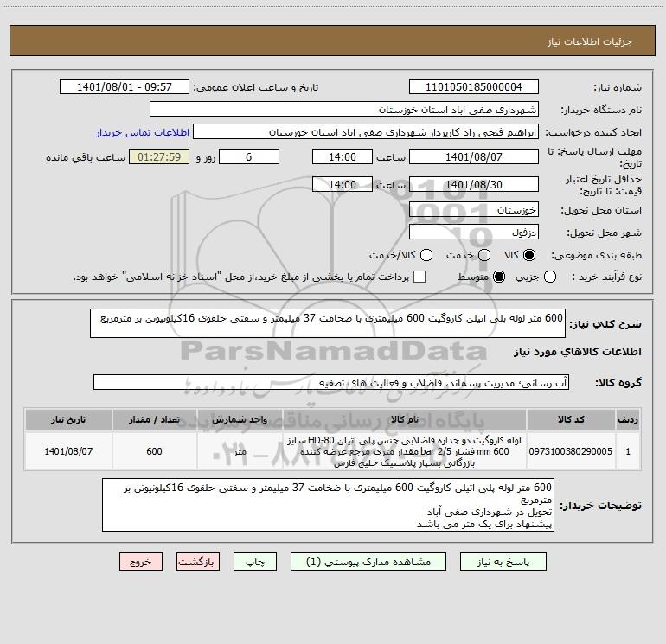Screen dimensions: 666x644
Task: Click the استان محل تحویل field خوزستان
Action: click(x=474, y=210)
